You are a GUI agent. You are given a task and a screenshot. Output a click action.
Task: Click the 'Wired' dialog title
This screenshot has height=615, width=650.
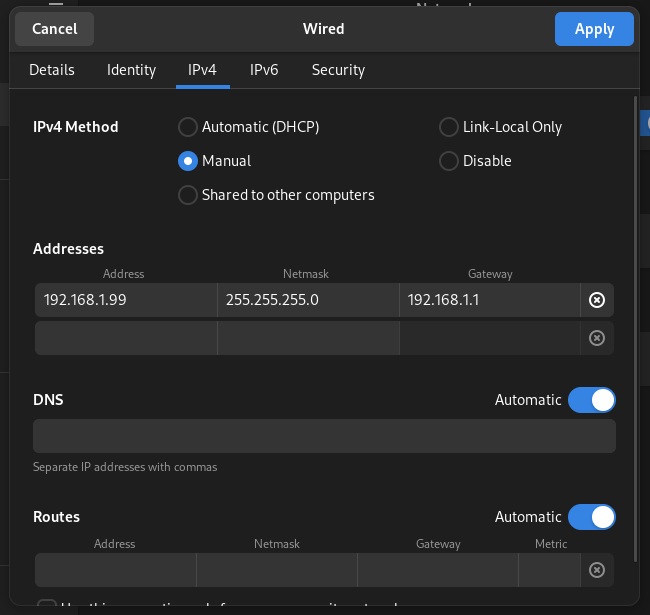(323, 29)
